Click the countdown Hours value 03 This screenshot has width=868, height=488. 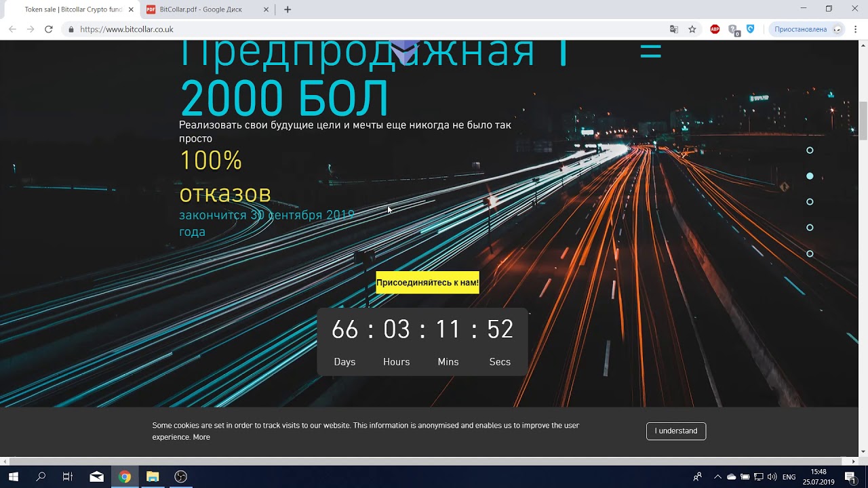click(397, 329)
